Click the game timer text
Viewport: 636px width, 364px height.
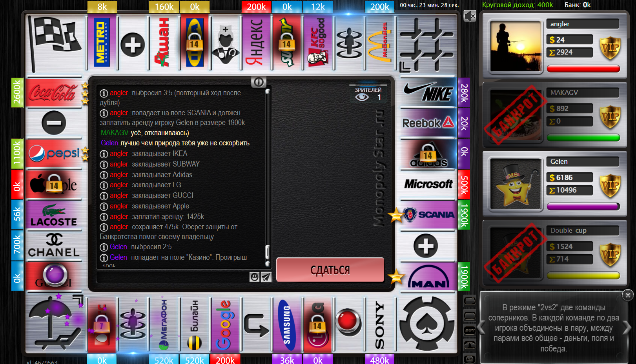[x=429, y=5]
